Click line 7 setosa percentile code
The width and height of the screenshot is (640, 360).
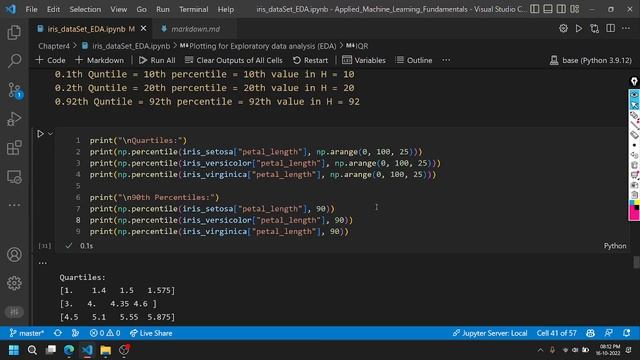pyautogui.click(x=212, y=209)
